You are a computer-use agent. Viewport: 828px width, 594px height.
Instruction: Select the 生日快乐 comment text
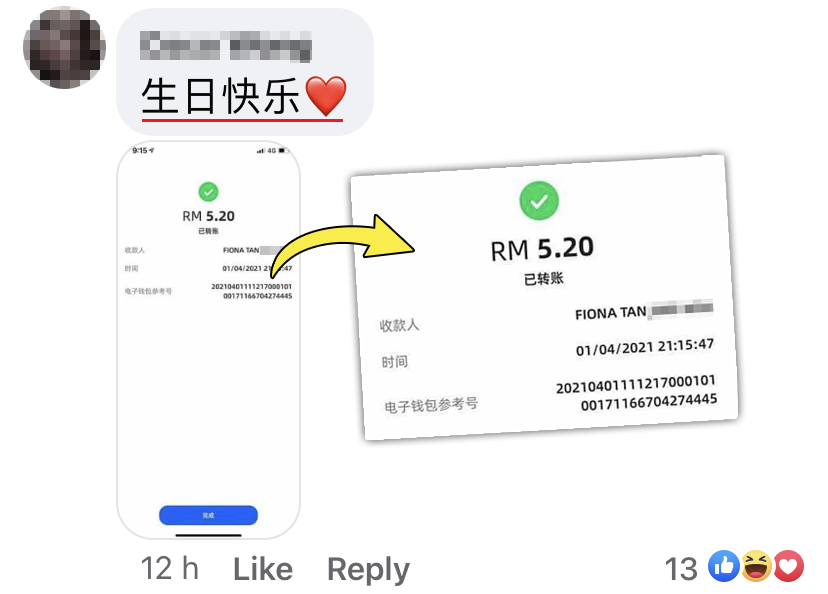pos(221,96)
